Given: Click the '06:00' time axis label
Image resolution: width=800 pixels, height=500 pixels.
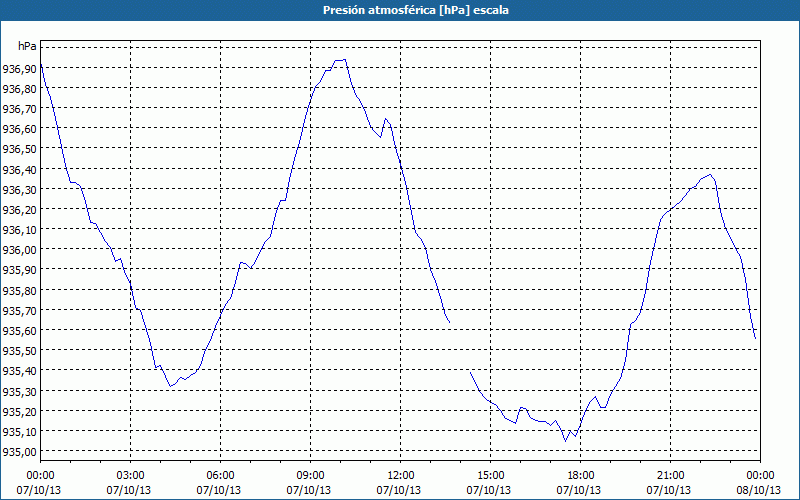Looking at the screenshot, I should pyautogui.click(x=220, y=476).
